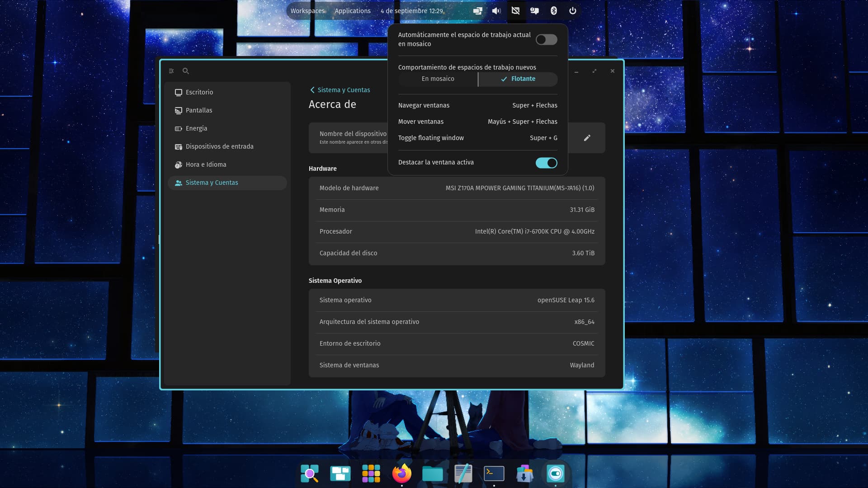Enable auto-tiling for the current workspace
Screen dimensions: 868x488
coord(546,40)
